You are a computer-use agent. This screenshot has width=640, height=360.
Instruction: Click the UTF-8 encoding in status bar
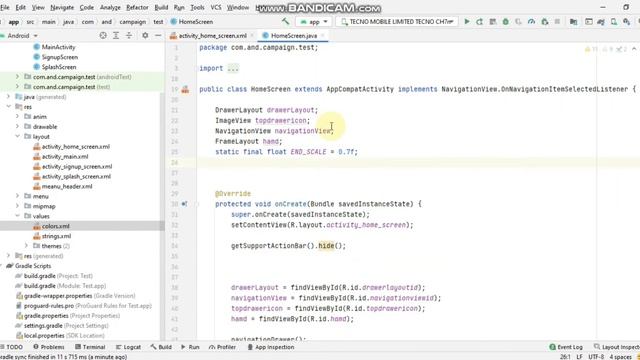[x=596, y=356]
